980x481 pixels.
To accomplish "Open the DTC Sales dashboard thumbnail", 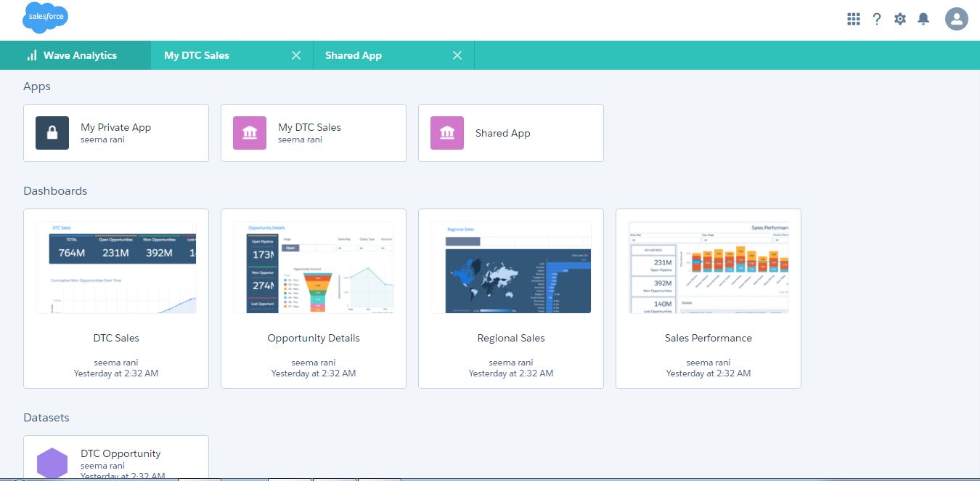I will click(x=116, y=267).
